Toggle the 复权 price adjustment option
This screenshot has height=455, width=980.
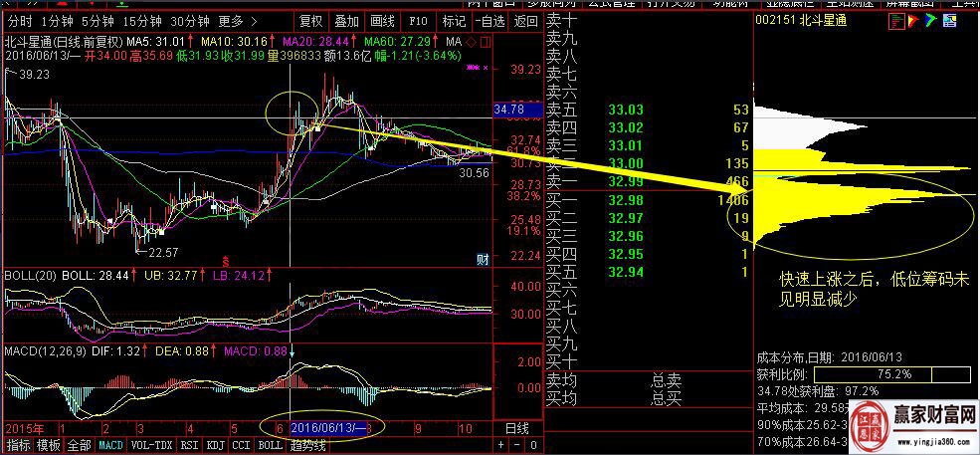click(x=310, y=21)
